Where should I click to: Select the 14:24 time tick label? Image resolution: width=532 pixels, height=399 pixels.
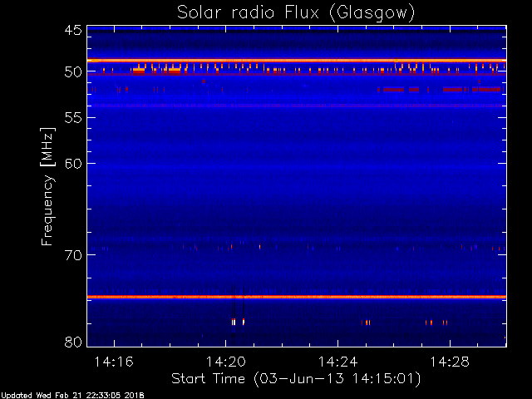(337, 362)
